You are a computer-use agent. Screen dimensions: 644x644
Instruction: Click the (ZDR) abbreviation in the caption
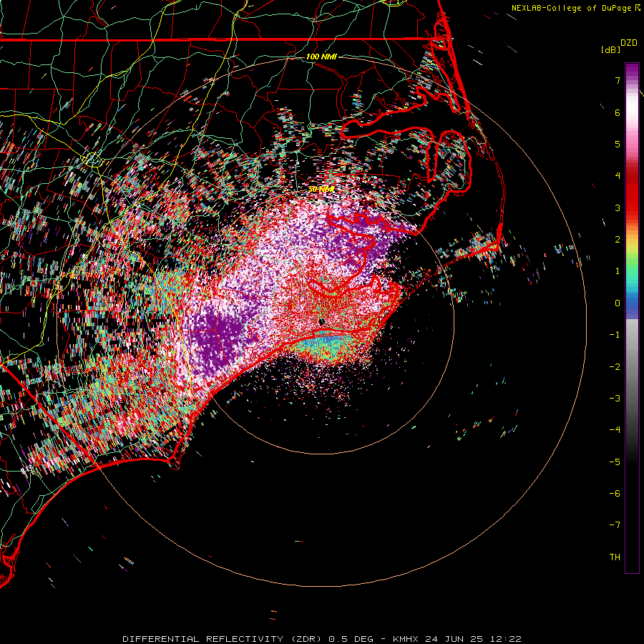point(306,639)
